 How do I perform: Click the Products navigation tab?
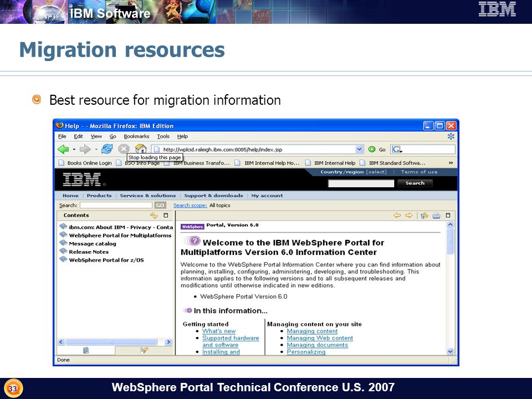pos(99,196)
